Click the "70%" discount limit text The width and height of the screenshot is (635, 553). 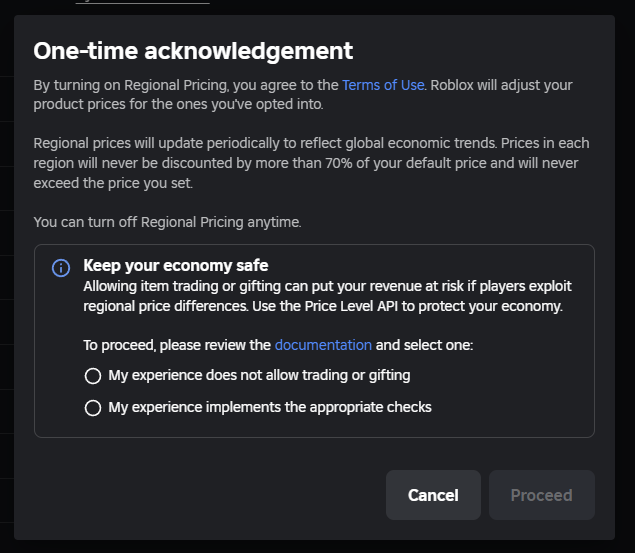pos(339,163)
